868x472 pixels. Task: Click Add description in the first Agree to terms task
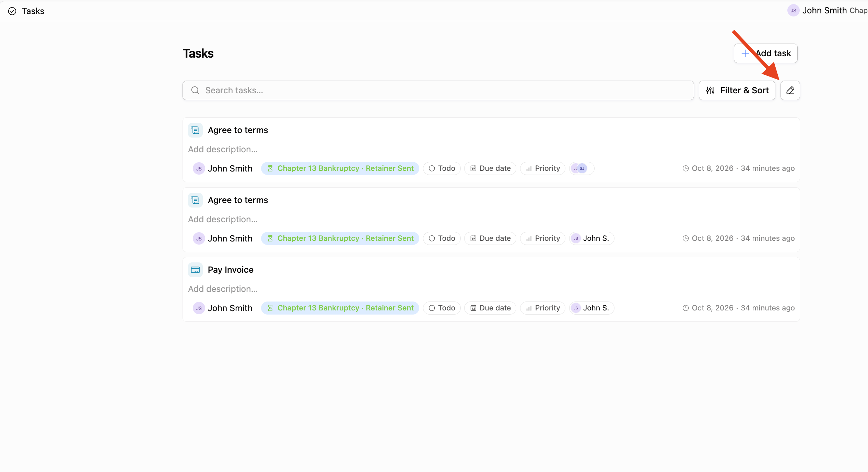click(x=223, y=149)
